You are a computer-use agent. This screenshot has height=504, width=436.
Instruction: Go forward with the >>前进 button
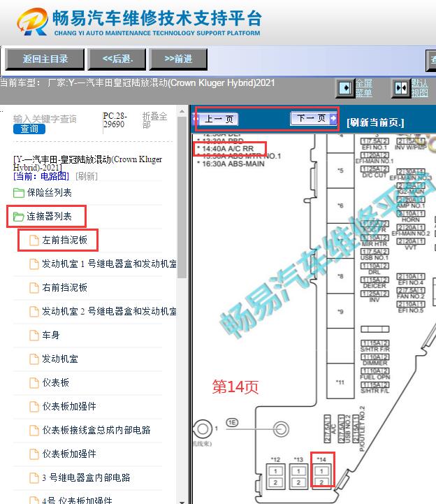[178, 59]
